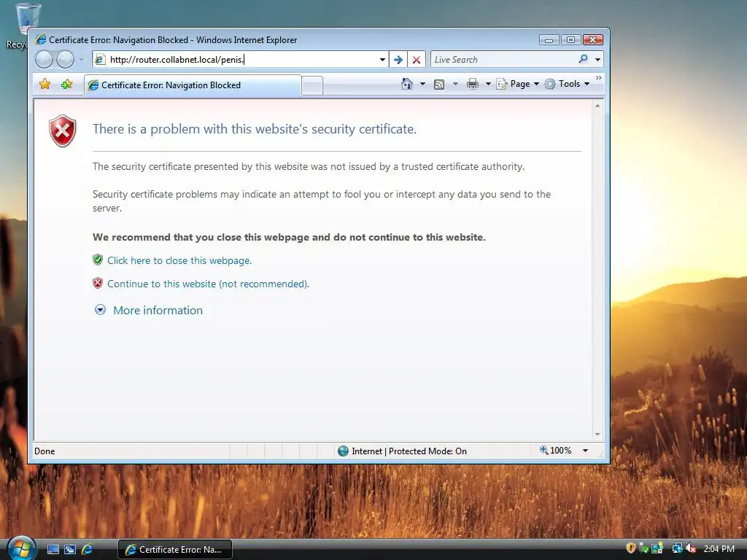Viewport: 747px width, 560px height.
Task: Click the network connection tray icon
Action: coord(677,548)
